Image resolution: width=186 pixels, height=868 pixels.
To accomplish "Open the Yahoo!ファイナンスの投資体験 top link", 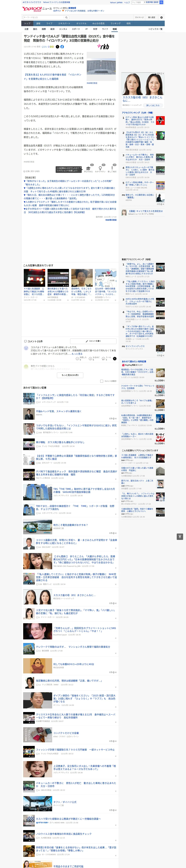I will [x=57, y=2].
